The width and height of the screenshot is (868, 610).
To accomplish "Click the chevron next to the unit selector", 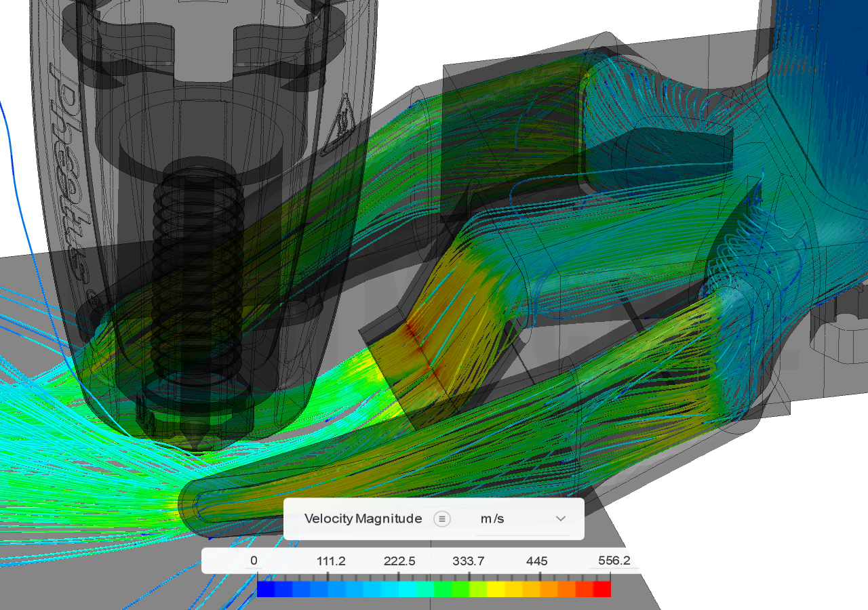I will pyautogui.click(x=560, y=518).
